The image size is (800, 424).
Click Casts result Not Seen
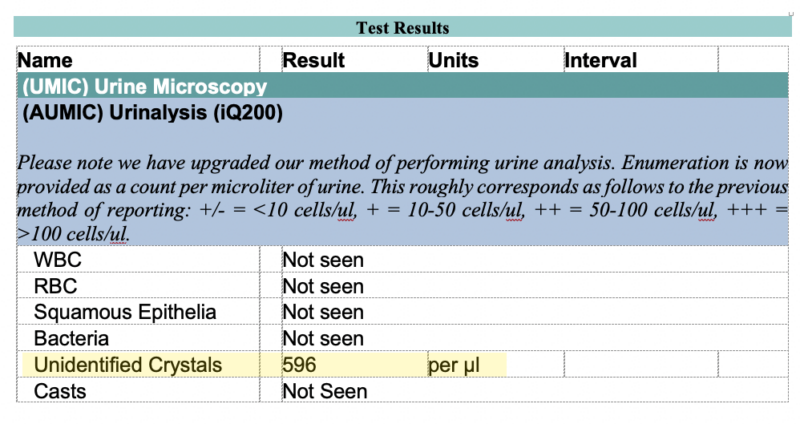(324, 391)
